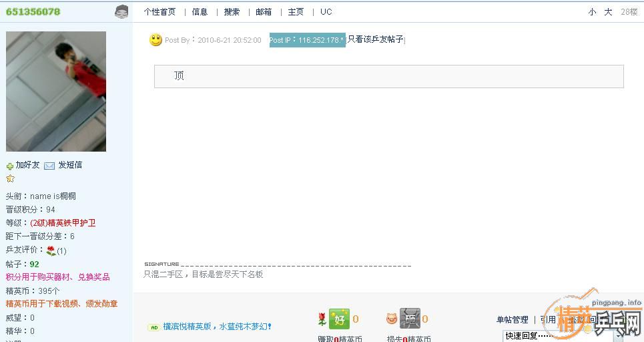Click the gold star under add-friend link
644x342 pixels.
point(10,178)
